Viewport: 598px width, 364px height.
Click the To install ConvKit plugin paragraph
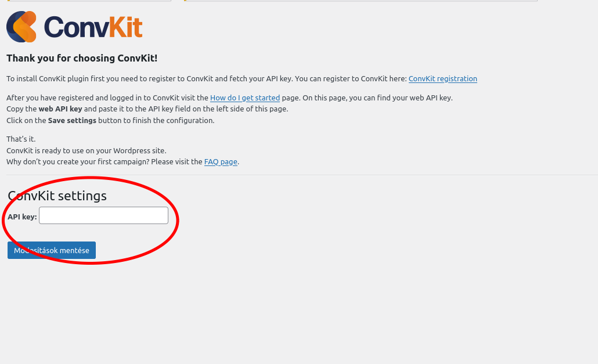(x=203, y=79)
